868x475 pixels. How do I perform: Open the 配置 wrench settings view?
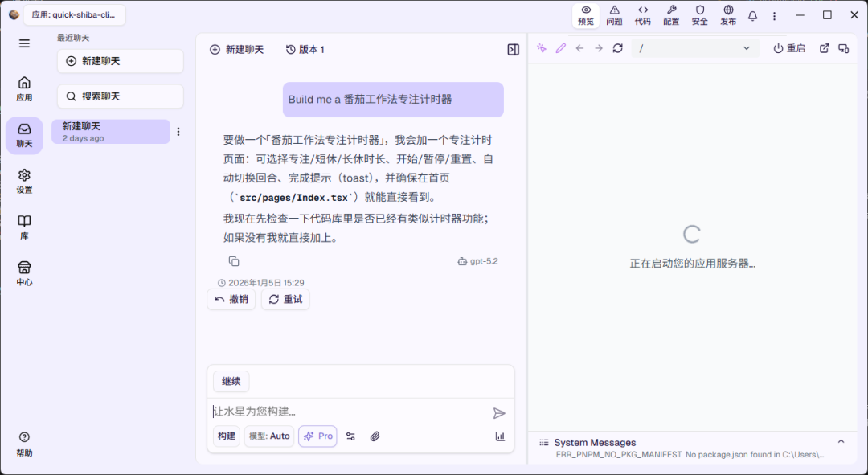click(671, 14)
